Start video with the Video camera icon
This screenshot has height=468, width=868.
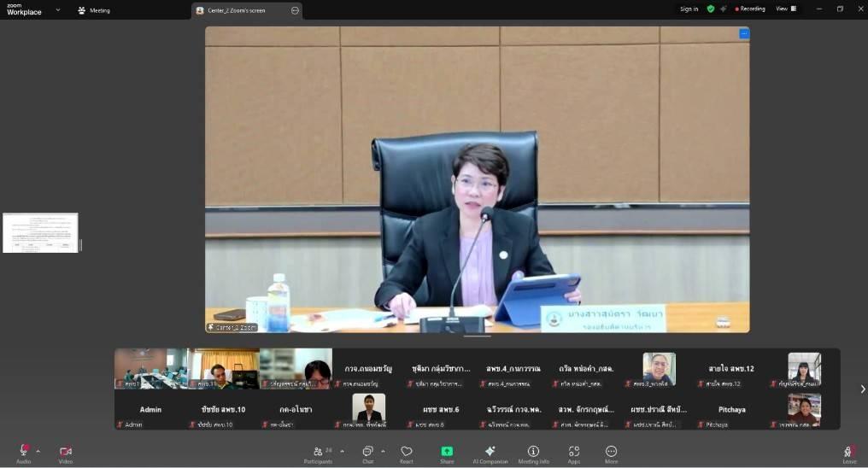tap(66, 451)
